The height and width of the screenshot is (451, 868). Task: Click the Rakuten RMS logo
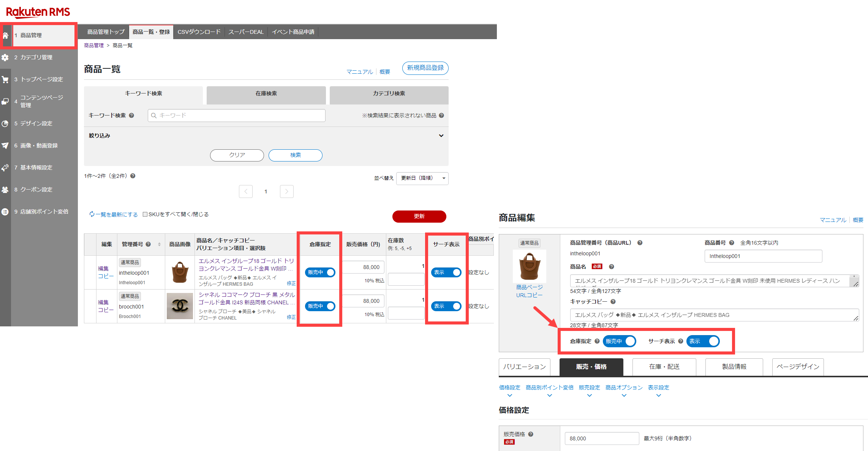pos(38,12)
